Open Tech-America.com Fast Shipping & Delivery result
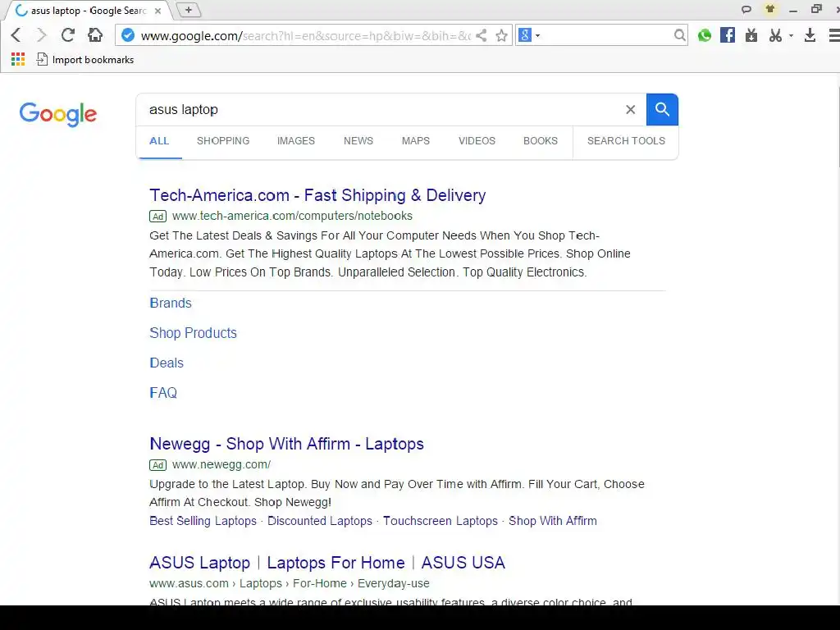This screenshot has height=630, width=840. (317, 195)
